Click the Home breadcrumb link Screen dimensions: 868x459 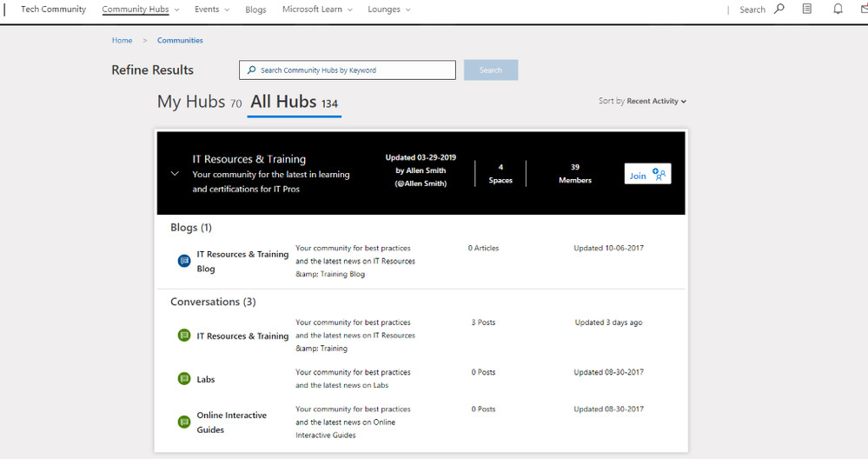(x=122, y=40)
